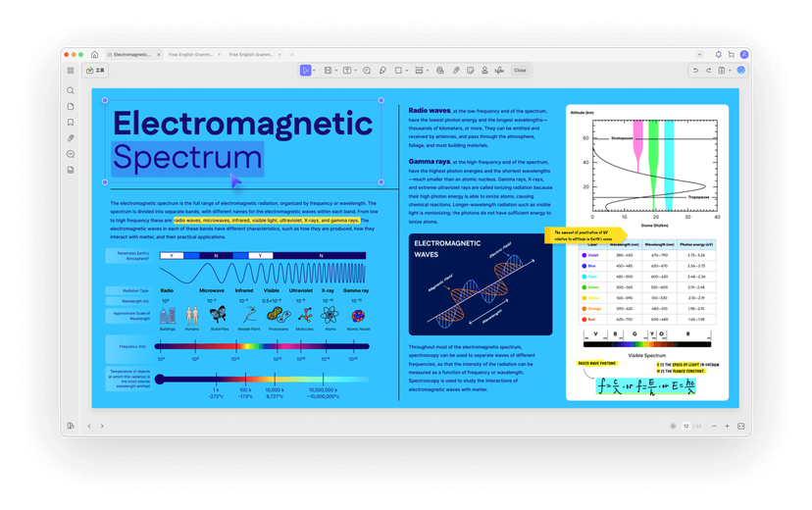Click the yellow note above the table
Viewport: 812px width, 510px height.
[x=585, y=235]
